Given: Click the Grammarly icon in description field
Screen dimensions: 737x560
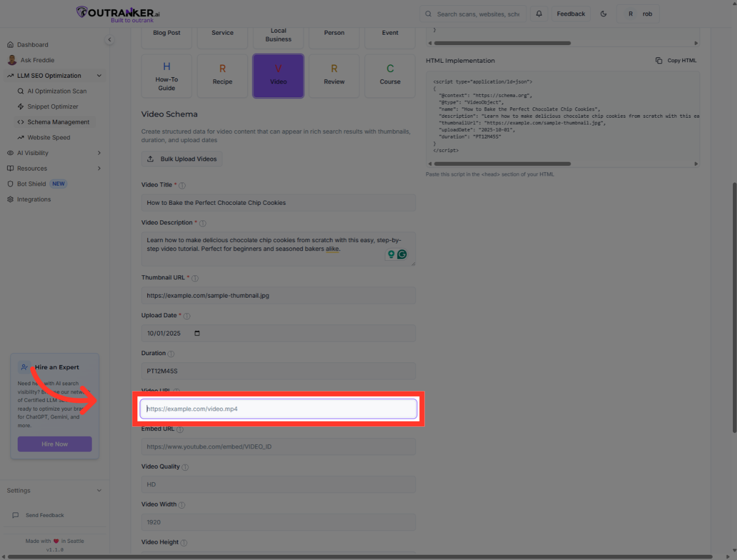Looking at the screenshot, I should tap(402, 255).
